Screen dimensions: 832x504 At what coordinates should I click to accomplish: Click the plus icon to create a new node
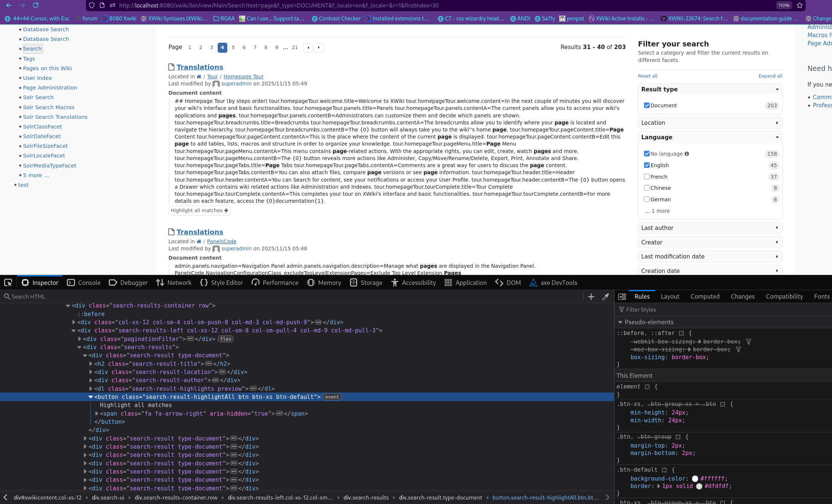click(591, 296)
